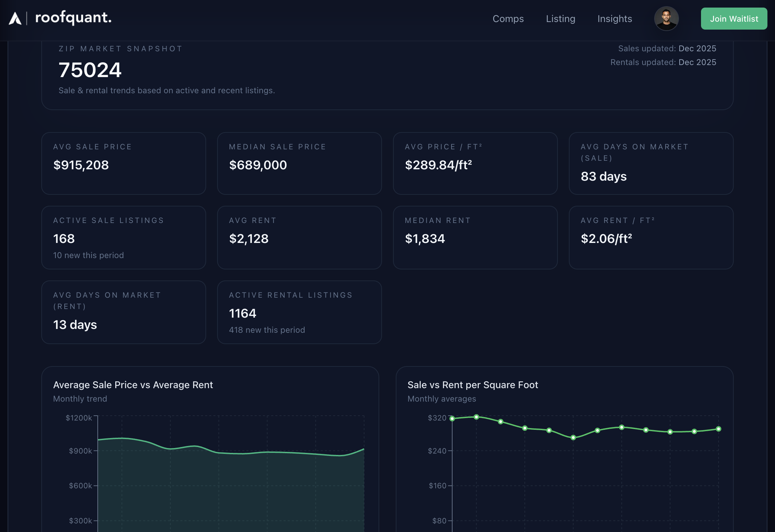Select the Avg Rent / Ft² card
The image size is (775, 532).
click(x=651, y=237)
